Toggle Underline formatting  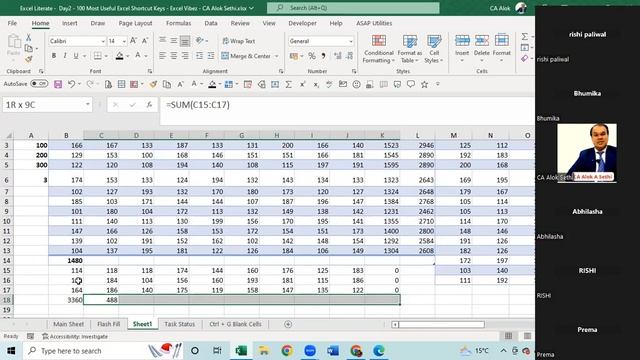(76, 56)
